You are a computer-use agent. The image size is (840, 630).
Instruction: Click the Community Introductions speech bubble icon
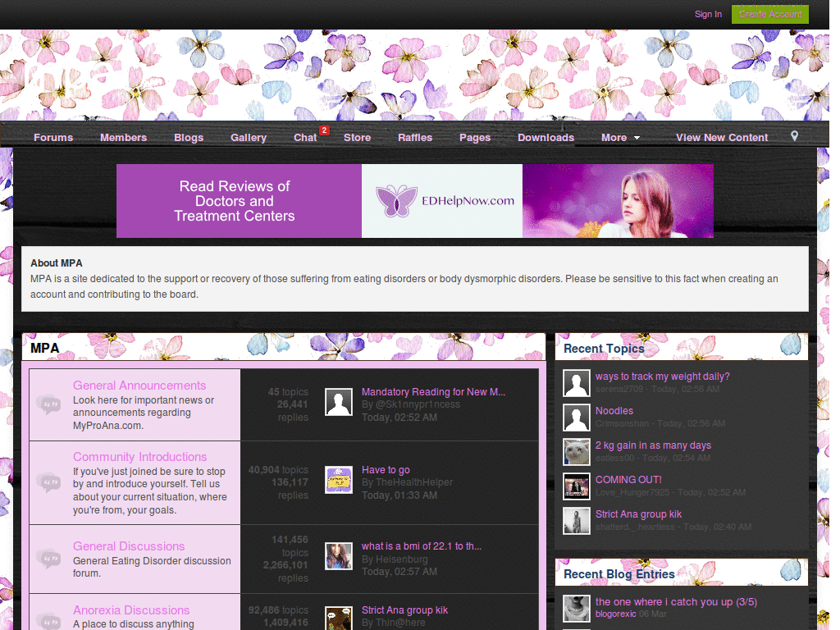[x=48, y=482]
